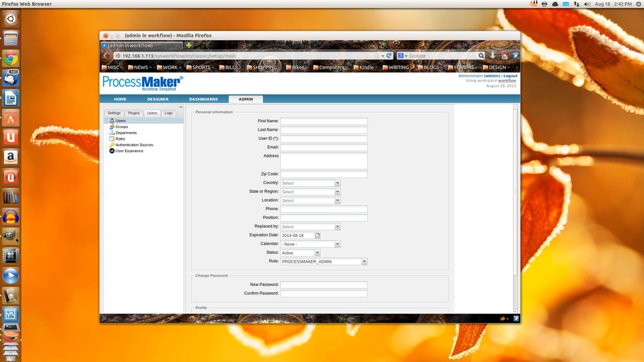
Task: Open the network indicator menu
Action: (x=576, y=4)
